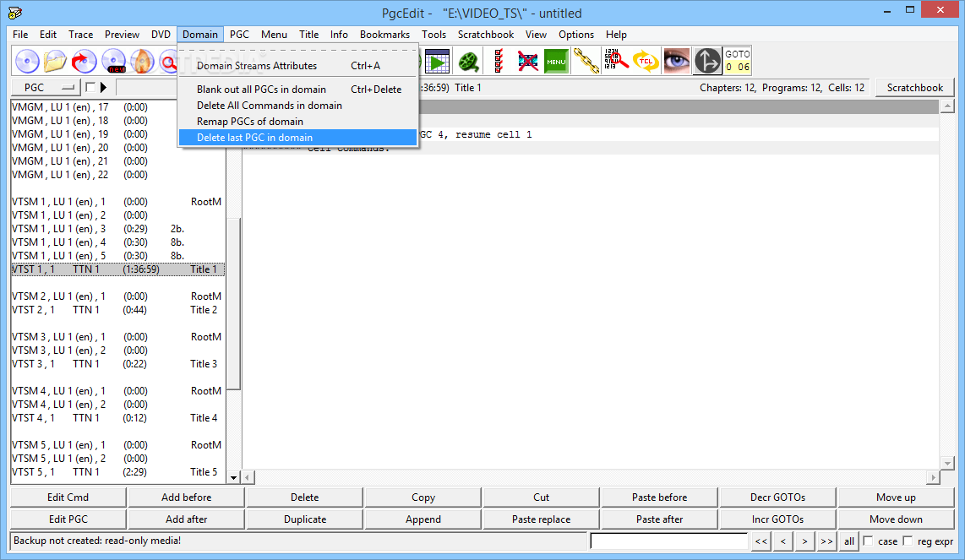This screenshot has width=965, height=560.
Task: Click the Scratchbook button at top right
Action: (914, 87)
